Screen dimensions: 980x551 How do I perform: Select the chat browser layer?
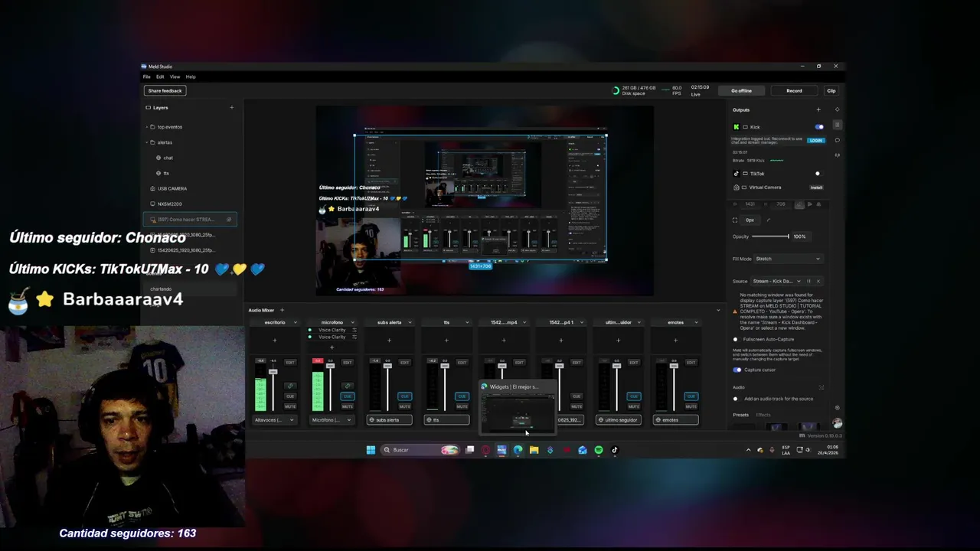[x=190, y=158]
